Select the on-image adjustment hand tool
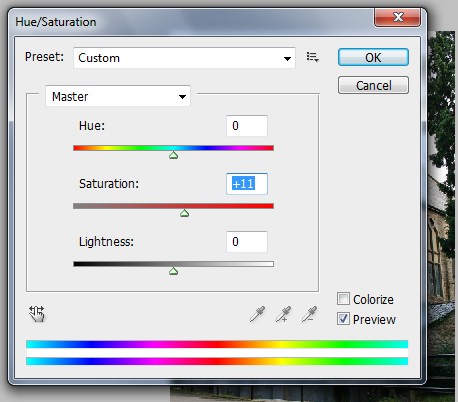 [37, 314]
